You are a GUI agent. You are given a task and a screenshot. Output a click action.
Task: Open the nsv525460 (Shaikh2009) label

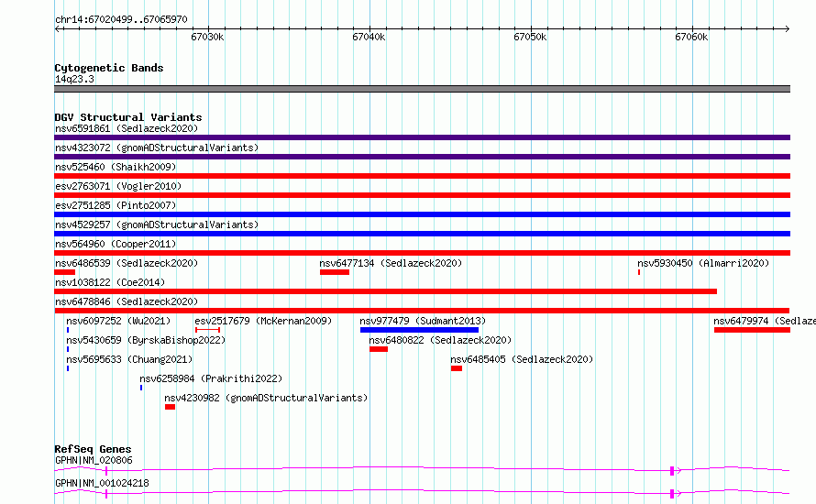tap(116, 167)
